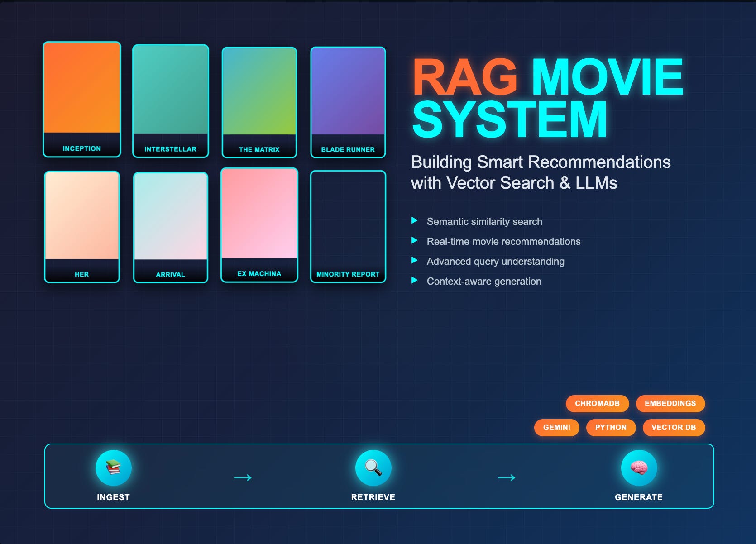Pick the Ex Machina movie card

pos(259,225)
